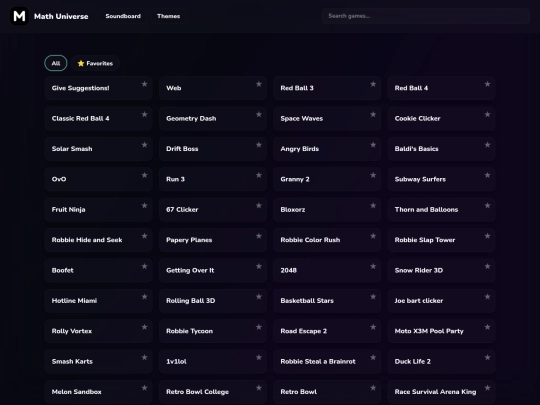Select the All filter tab

tap(56, 63)
